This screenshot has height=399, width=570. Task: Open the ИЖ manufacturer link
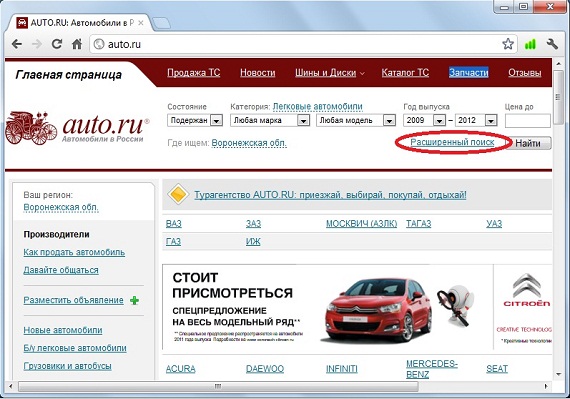pyautogui.click(x=253, y=241)
